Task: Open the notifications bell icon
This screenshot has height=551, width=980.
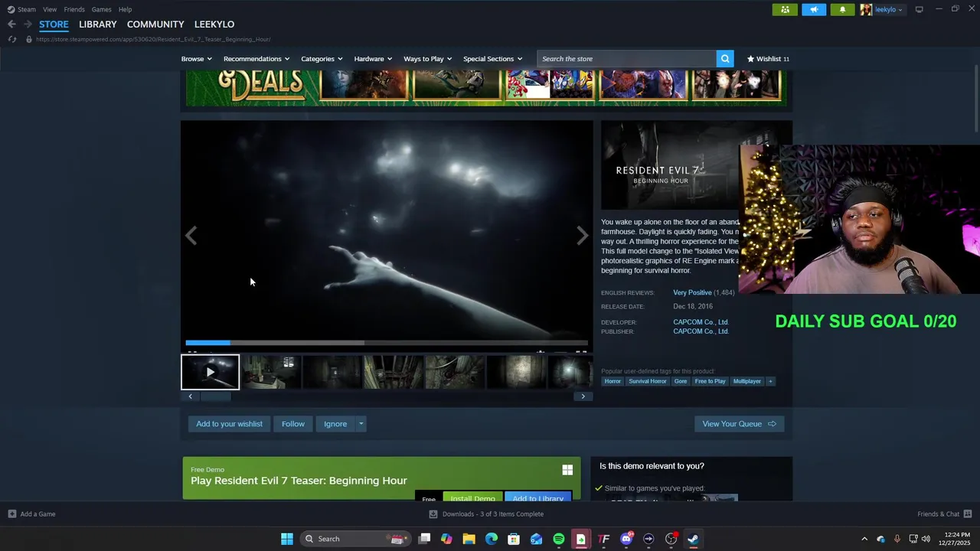Action: click(842, 9)
